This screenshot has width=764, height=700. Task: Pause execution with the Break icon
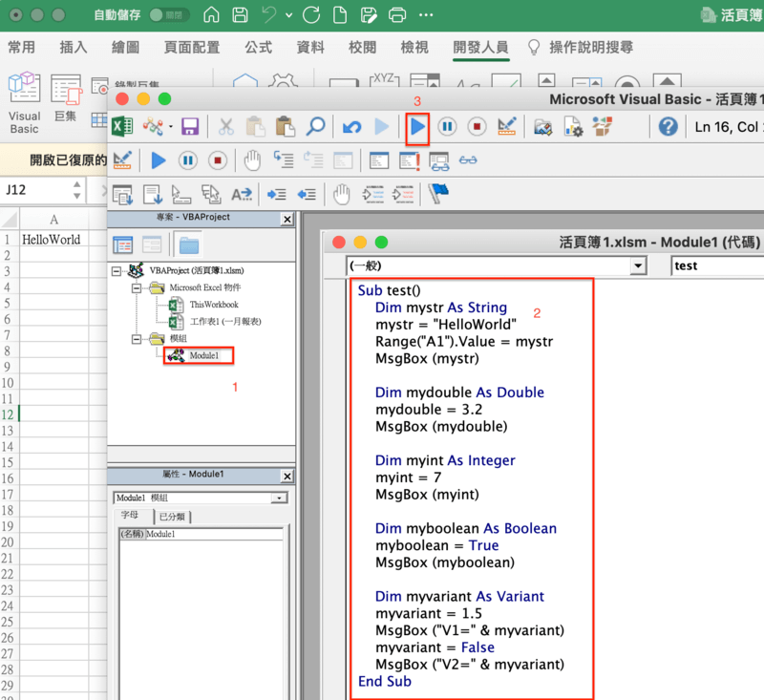click(x=446, y=129)
